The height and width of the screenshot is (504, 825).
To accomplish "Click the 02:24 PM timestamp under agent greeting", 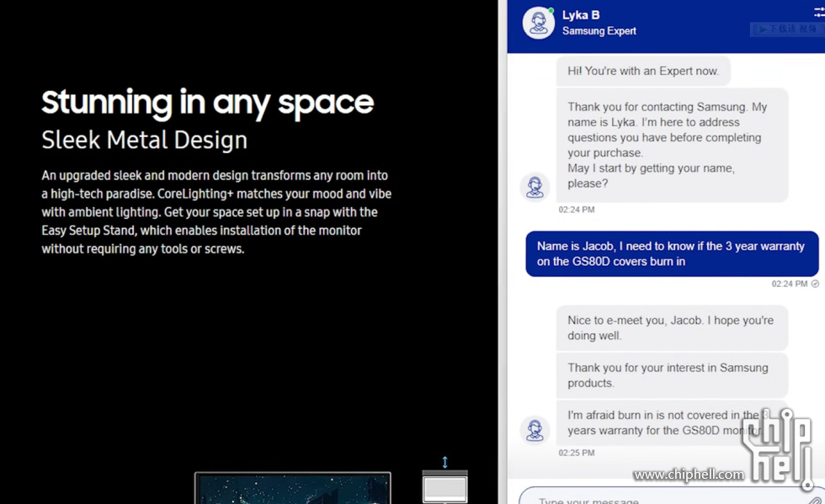I will (577, 210).
